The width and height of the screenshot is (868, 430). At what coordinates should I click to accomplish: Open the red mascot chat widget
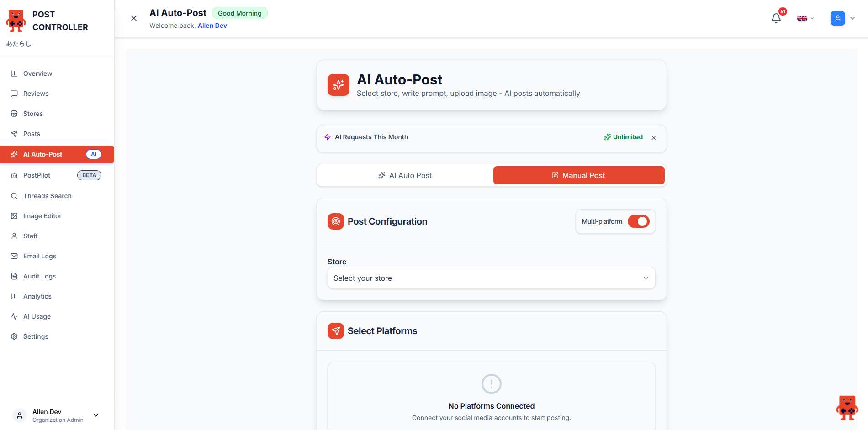click(847, 408)
